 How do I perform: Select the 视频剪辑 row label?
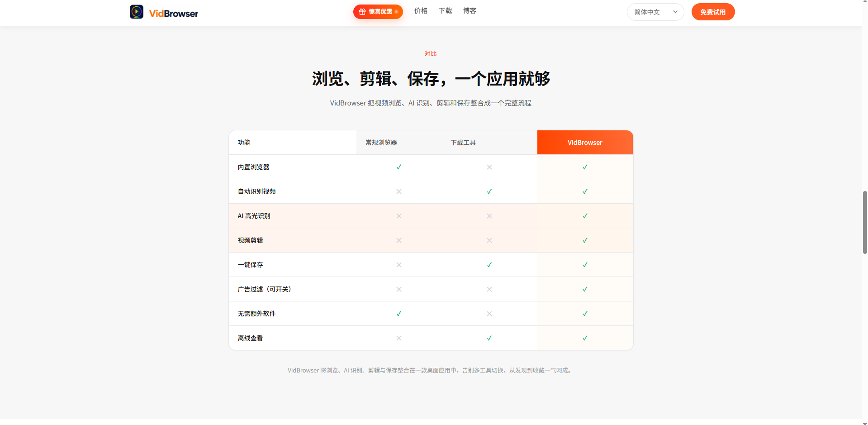click(x=250, y=240)
